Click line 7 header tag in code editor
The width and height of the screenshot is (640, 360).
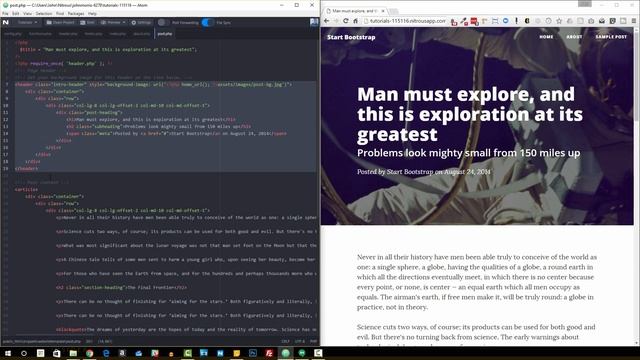(x=153, y=84)
